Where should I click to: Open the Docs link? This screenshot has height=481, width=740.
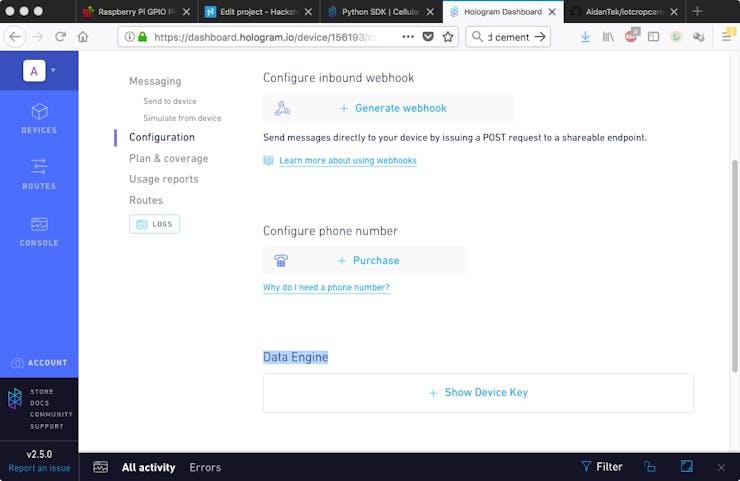coord(39,403)
